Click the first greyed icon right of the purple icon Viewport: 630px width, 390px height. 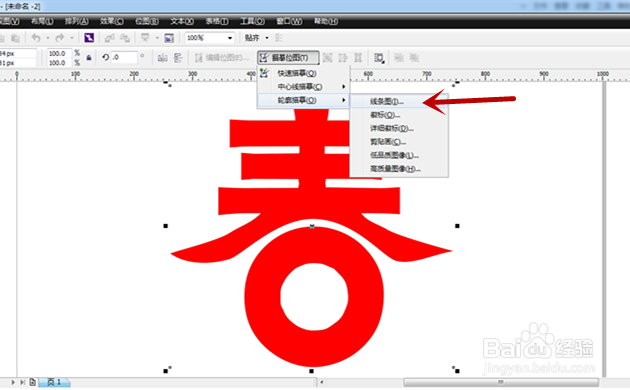click(x=109, y=38)
